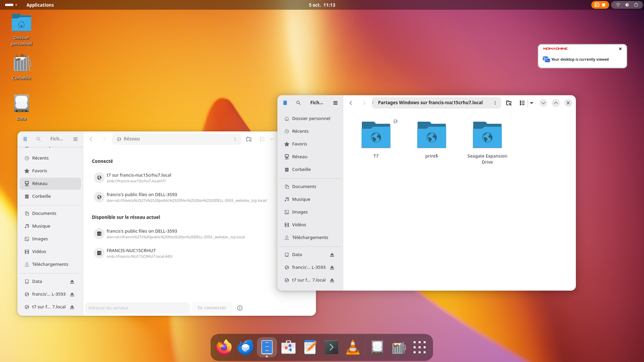The width and height of the screenshot is (644, 362).
Task: Open Musique in Réseau window sidebar
Action: click(50, 226)
